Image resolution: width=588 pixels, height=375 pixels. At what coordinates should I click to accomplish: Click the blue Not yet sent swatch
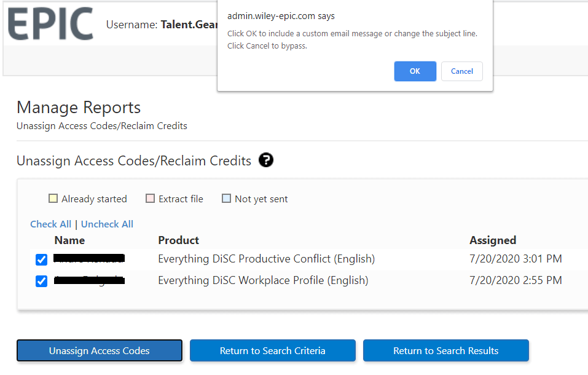tap(226, 198)
